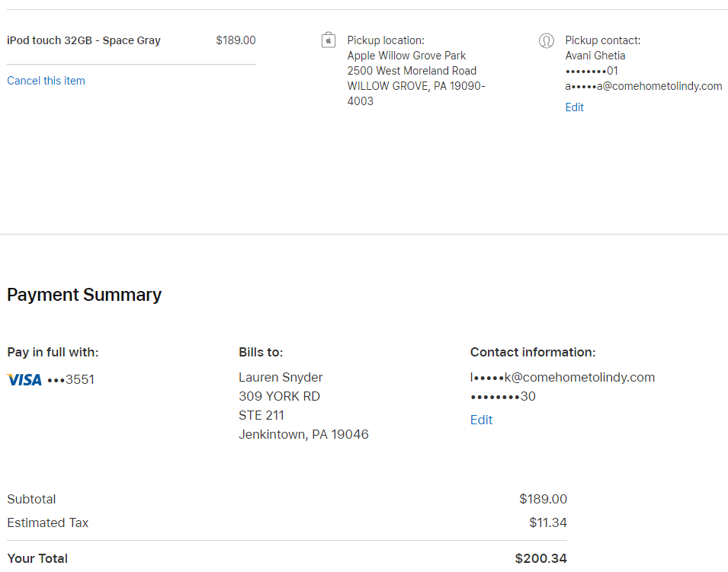Click the masked phone number ending in 30

pos(502,396)
